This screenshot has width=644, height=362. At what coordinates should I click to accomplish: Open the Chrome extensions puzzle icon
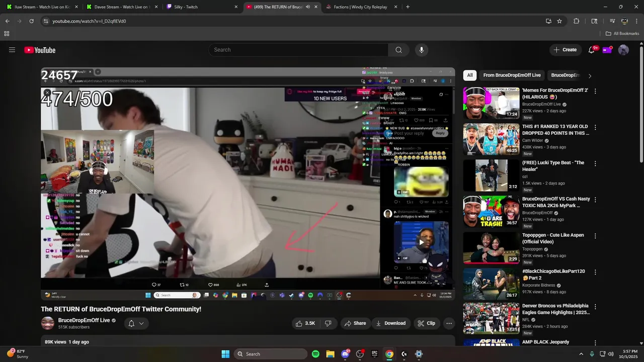click(577, 21)
